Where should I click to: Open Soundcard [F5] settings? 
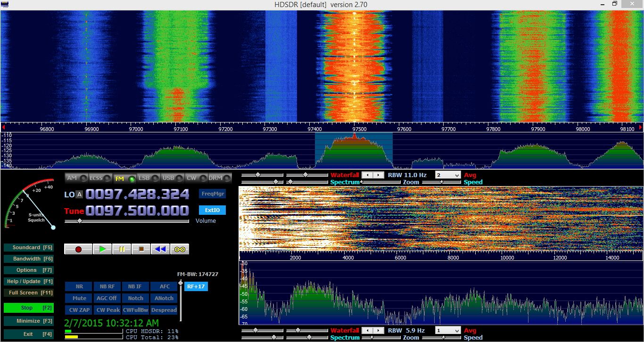coord(28,247)
